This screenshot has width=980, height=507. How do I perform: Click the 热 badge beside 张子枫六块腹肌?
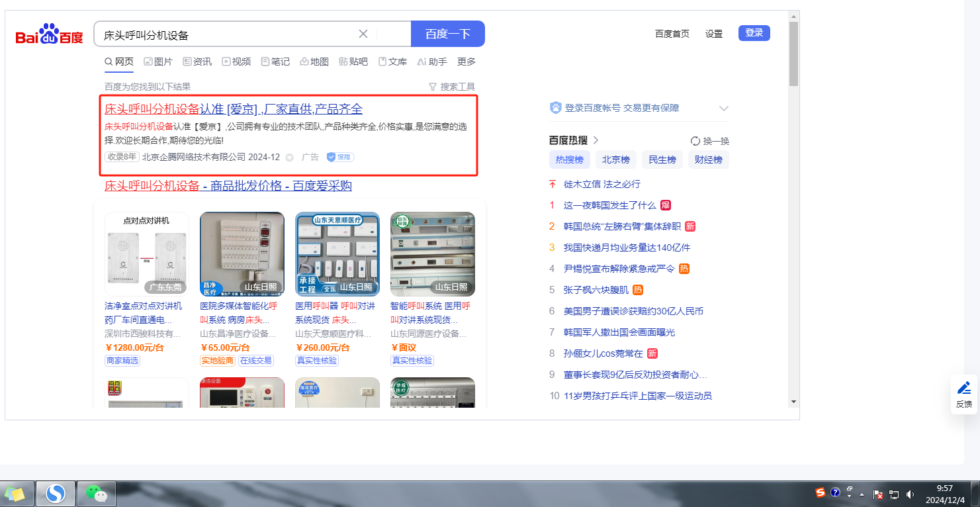638,290
